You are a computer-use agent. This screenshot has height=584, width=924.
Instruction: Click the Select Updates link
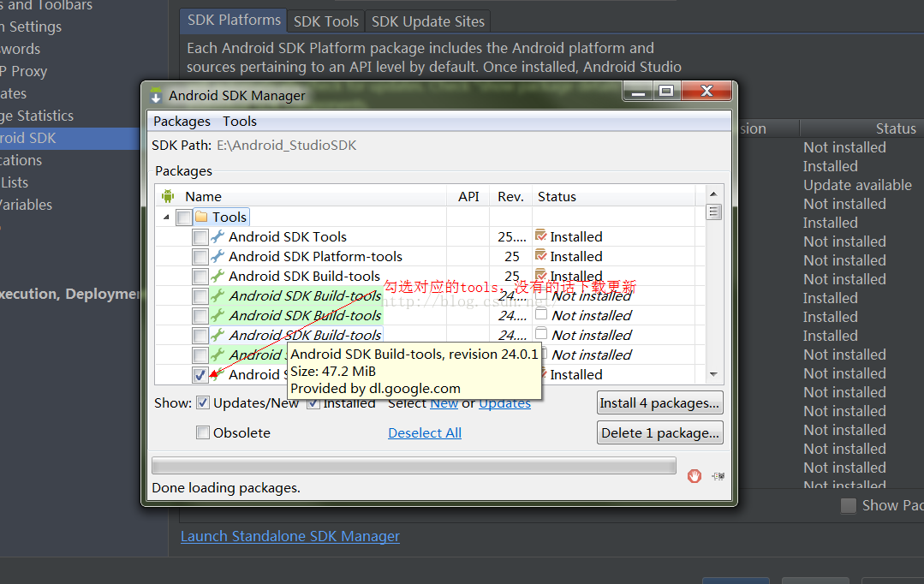coord(504,403)
